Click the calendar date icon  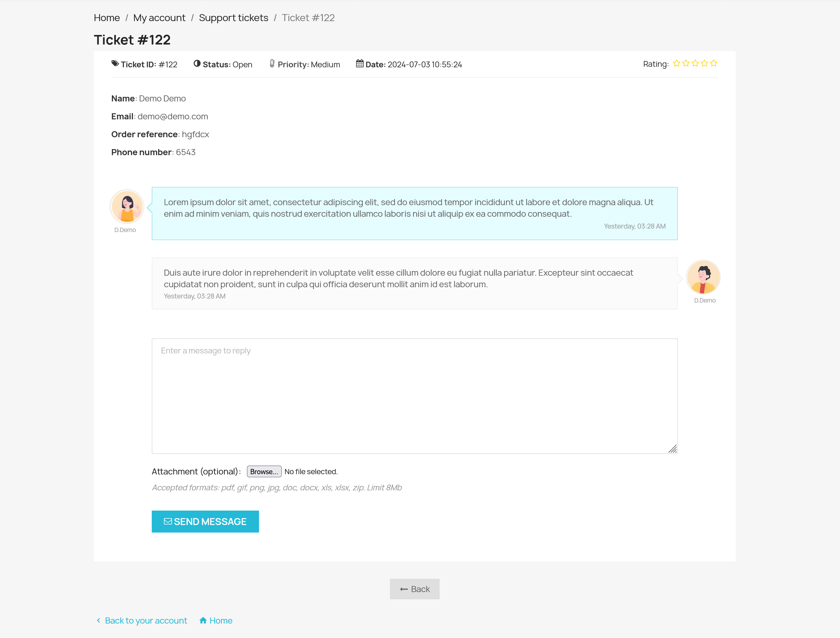(x=359, y=63)
